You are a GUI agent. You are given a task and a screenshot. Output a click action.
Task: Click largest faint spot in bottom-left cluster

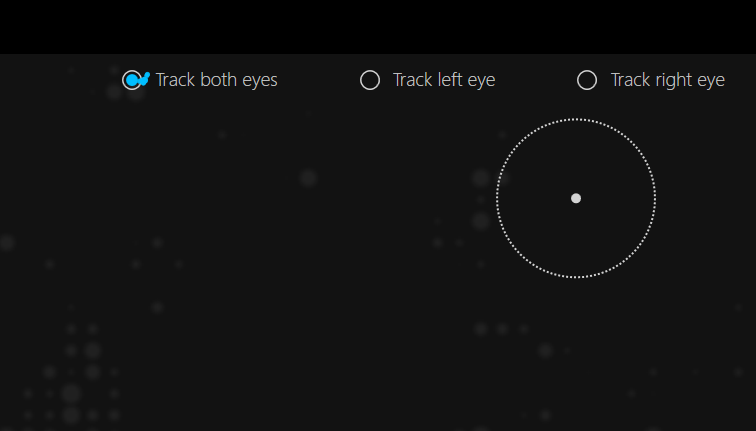[71, 393]
